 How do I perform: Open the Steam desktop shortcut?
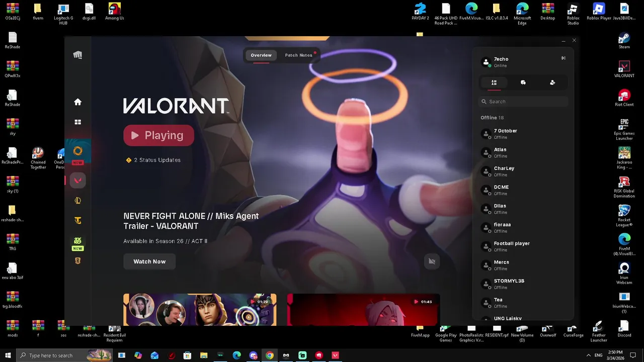click(624, 41)
